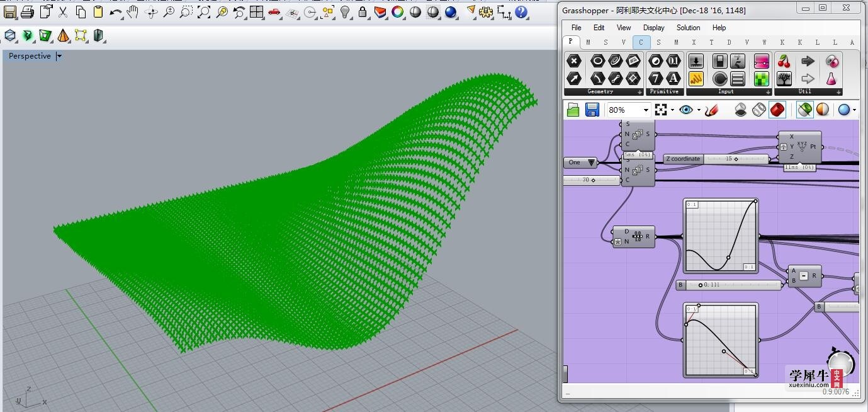Click orange cone icon in second toolbar
Image resolution: width=868 pixels, height=412 pixels.
coord(63,36)
